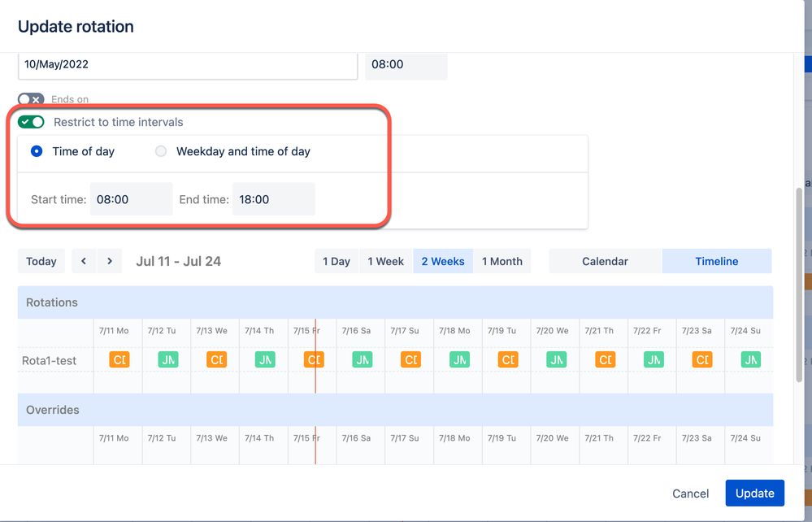This screenshot has width=812, height=522.
Task: Switch to 1 Day view
Action: coord(336,262)
